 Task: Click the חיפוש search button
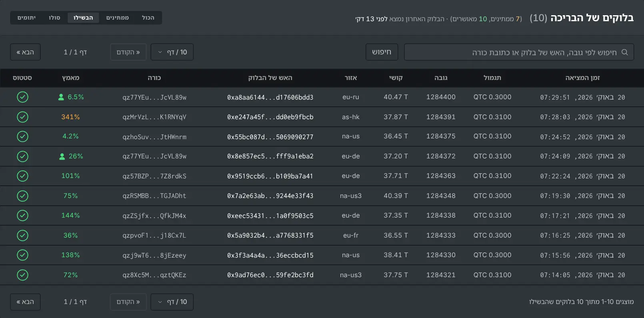pos(382,52)
